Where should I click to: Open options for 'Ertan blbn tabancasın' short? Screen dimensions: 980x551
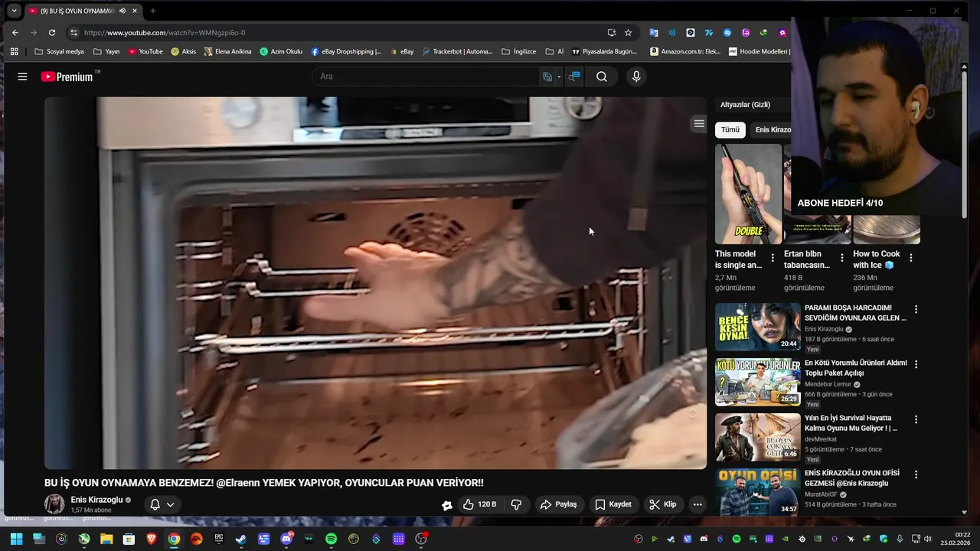click(x=842, y=258)
